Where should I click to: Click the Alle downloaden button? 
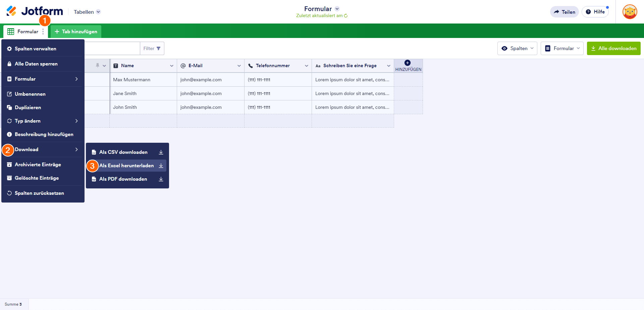614,48
